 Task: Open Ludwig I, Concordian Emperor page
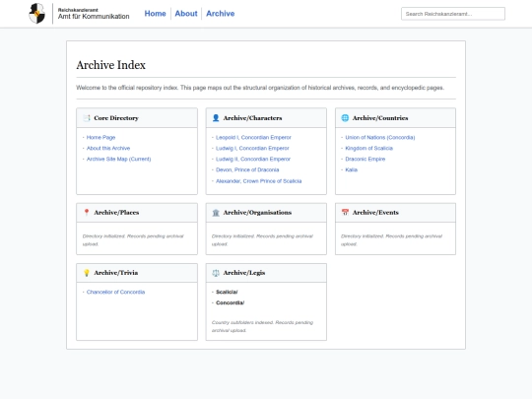(252, 148)
